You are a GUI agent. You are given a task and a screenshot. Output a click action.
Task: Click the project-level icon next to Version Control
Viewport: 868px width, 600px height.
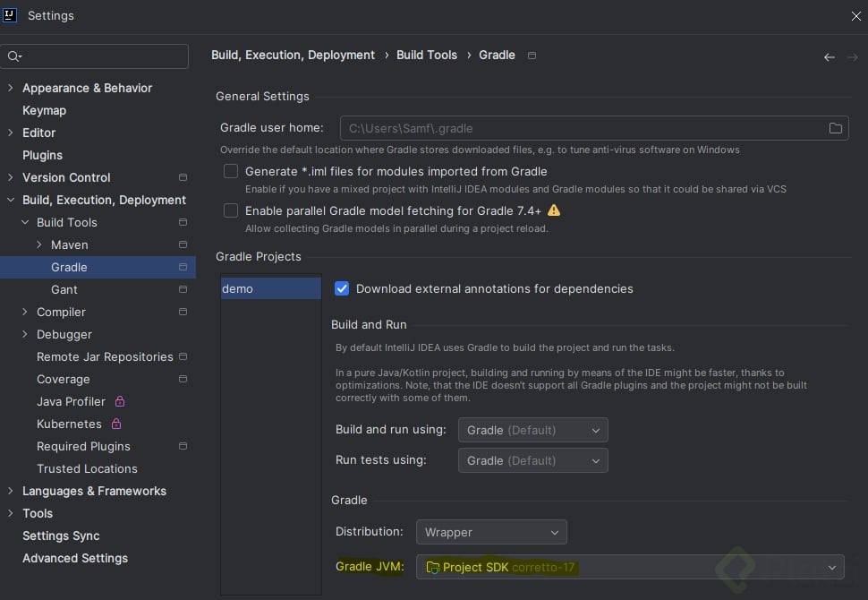click(x=183, y=177)
